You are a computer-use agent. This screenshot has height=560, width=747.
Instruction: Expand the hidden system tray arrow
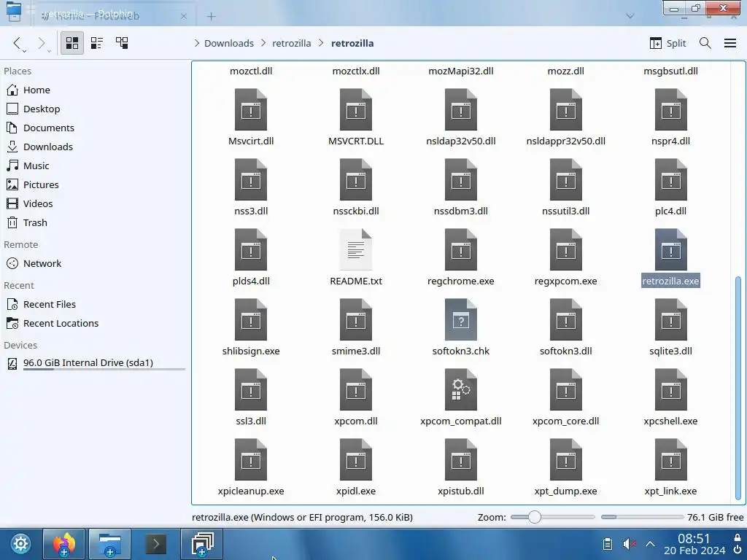click(x=650, y=544)
